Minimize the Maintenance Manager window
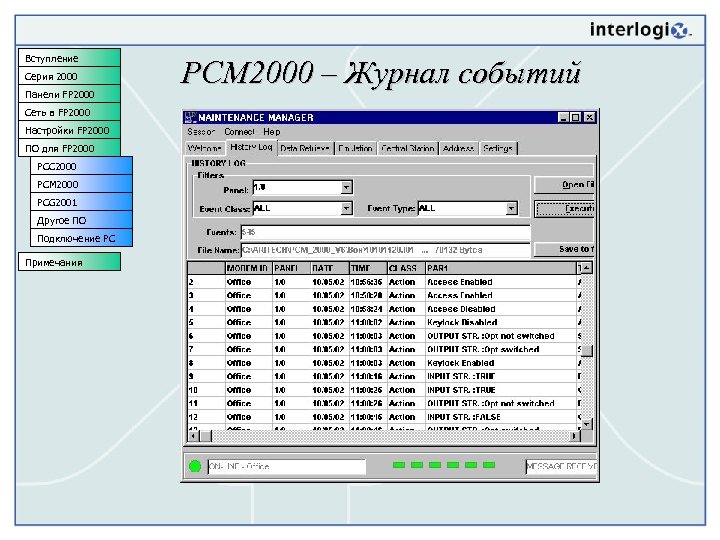Viewport: 720px width, 540px height. (564, 118)
